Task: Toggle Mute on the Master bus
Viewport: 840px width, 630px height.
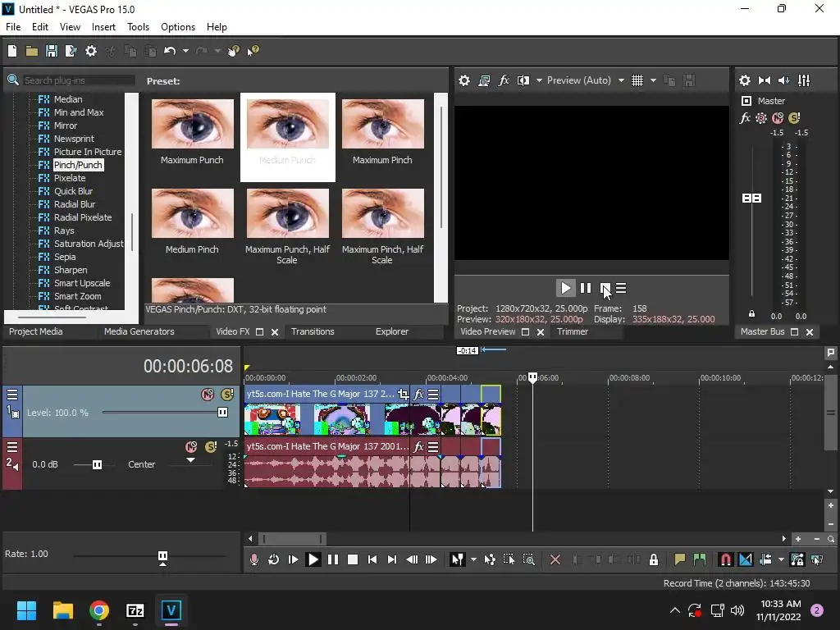Action: (778, 118)
